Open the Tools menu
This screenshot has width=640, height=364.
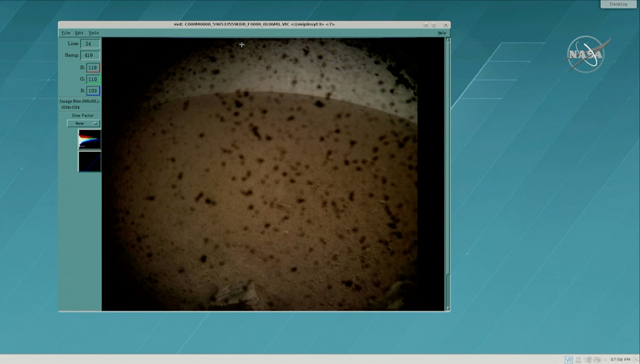pos(94,33)
